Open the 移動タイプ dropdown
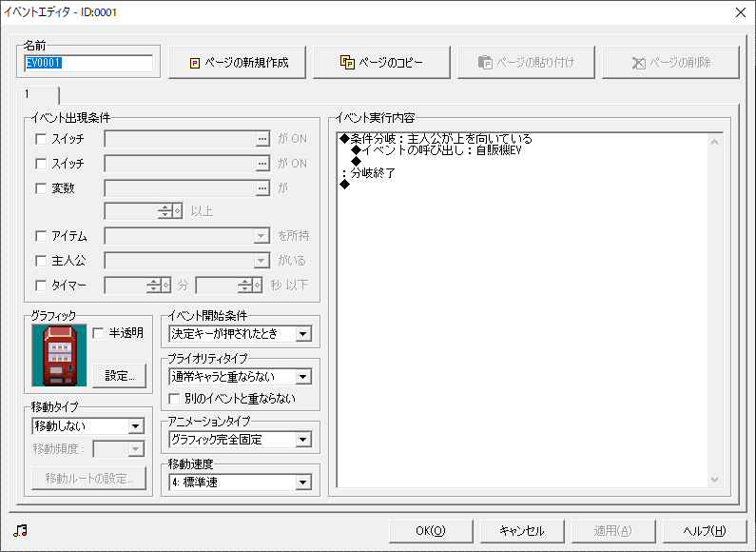756x552 pixels. coord(135,426)
